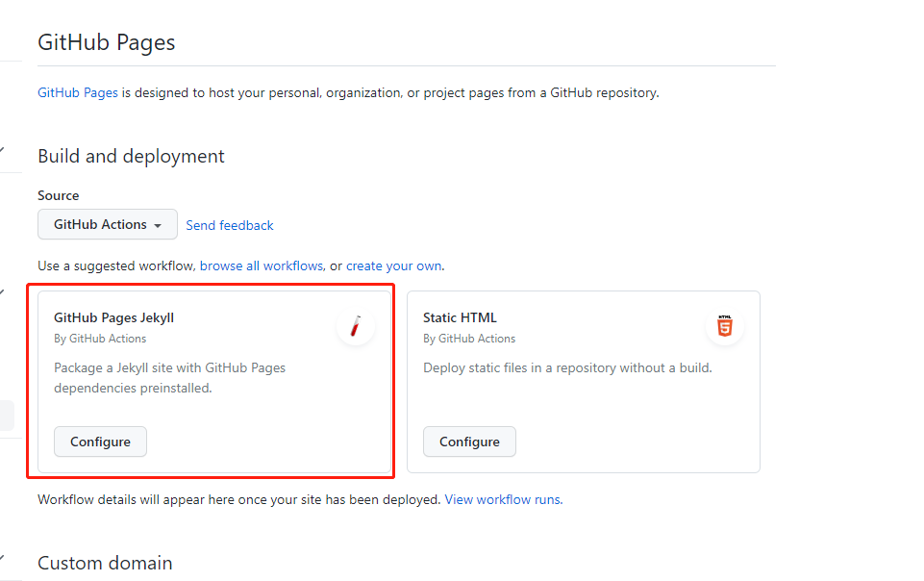Select the Static HTML workflow title

coord(460,317)
